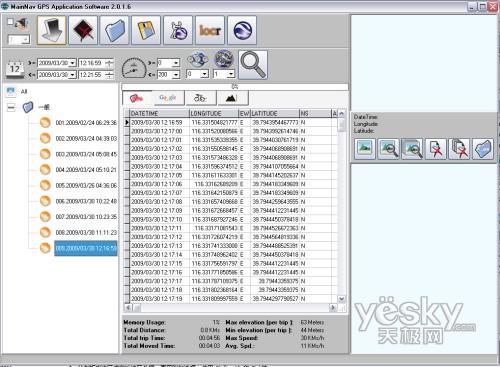The image size is (500, 367).
Task: Click the delete photo icon with red X
Action: (x=436, y=149)
